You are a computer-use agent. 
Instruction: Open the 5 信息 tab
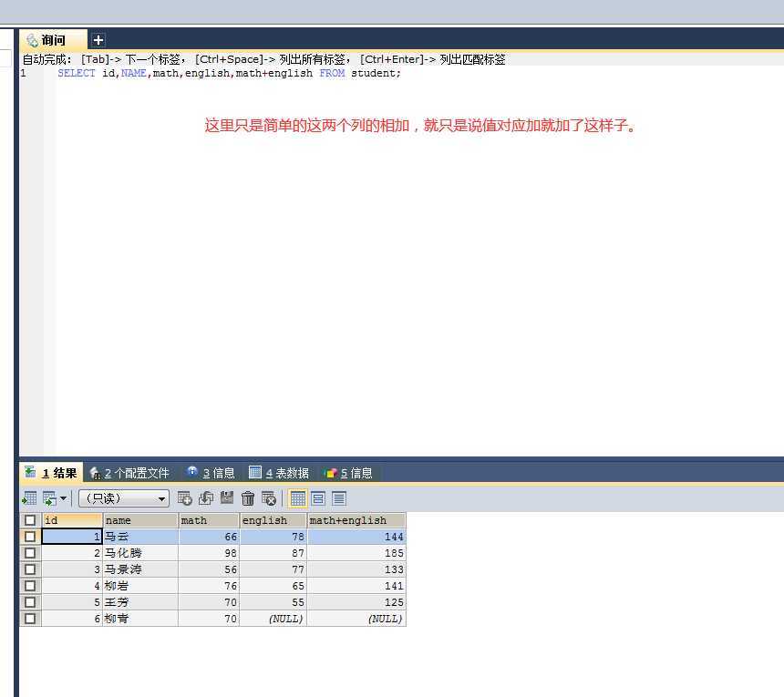[x=348, y=473]
